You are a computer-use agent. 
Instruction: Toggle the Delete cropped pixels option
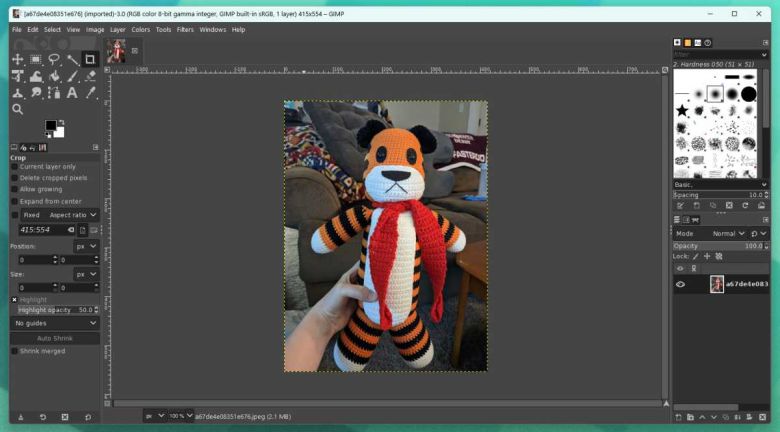(15, 178)
